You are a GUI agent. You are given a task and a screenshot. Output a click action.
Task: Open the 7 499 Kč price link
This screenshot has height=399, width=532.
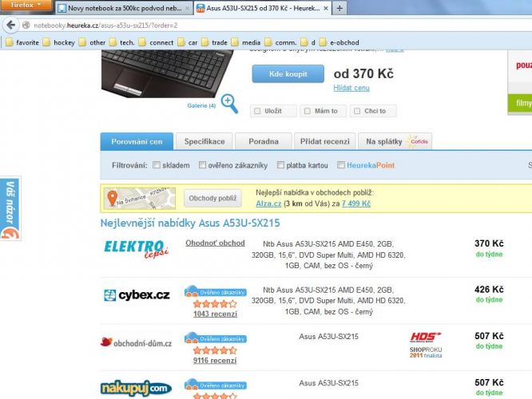point(356,203)
